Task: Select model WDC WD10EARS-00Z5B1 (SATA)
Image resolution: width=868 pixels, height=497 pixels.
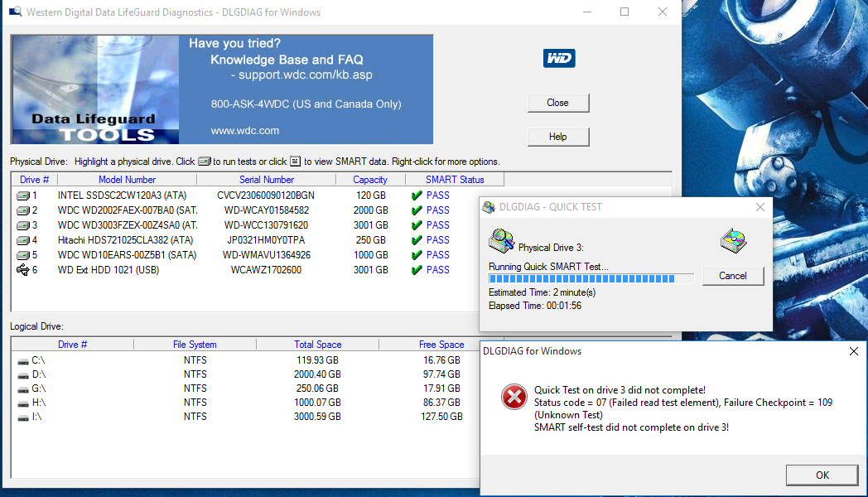Action: pyautogui.click(x=127, y=255)
